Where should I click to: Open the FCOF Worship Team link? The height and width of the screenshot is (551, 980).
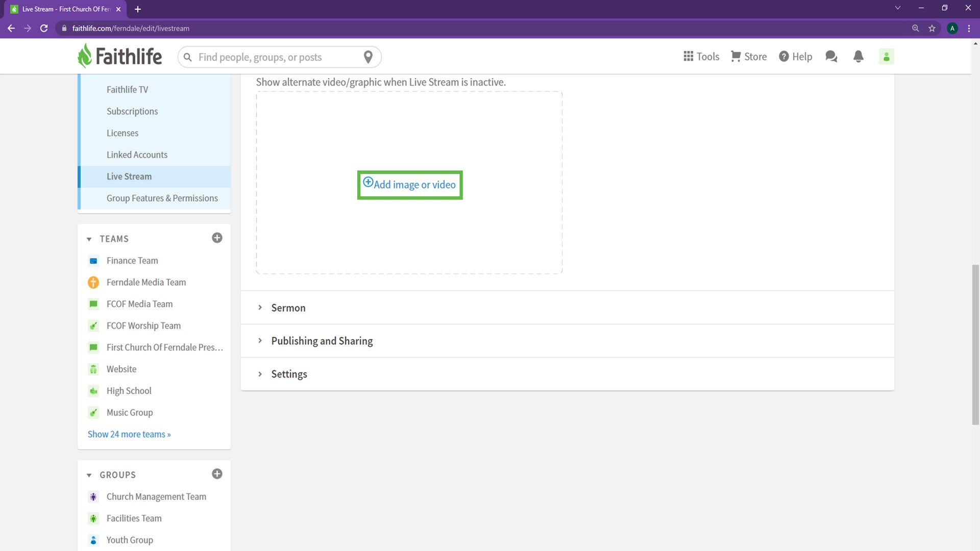click(x=143, y=326)
